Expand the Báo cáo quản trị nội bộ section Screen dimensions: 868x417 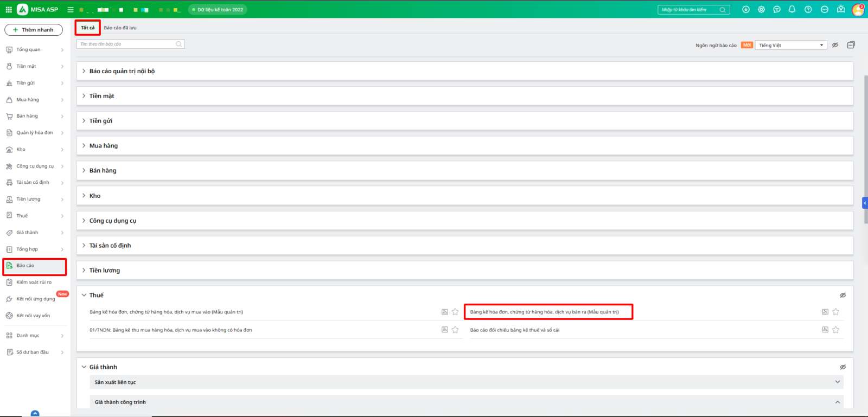(x=122, y=71)
